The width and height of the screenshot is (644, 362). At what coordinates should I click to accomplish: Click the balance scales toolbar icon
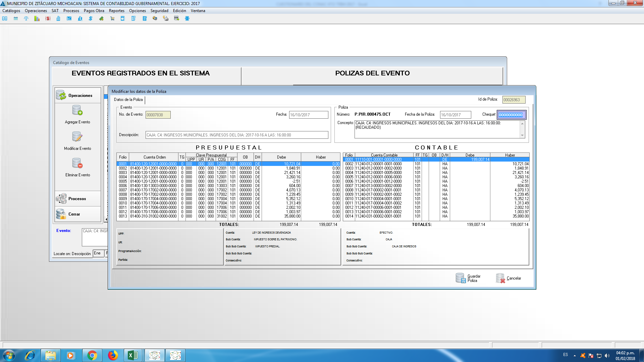(x=26, y=18)
